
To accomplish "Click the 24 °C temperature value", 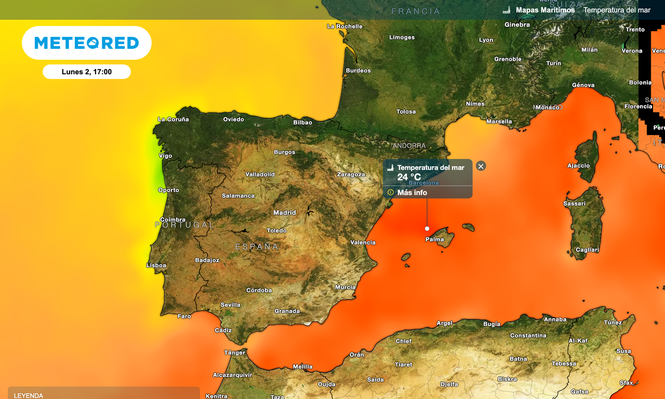I will (x=409, y=177).
